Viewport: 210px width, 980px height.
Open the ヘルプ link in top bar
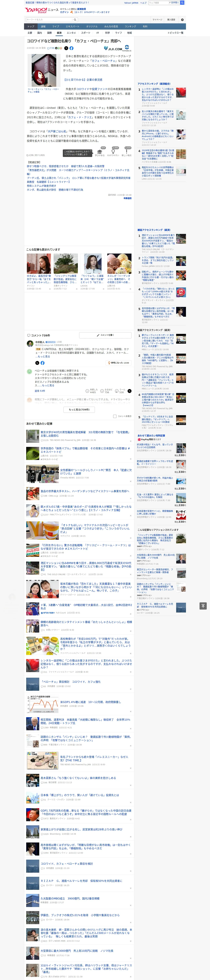click(x=143, y=3)
